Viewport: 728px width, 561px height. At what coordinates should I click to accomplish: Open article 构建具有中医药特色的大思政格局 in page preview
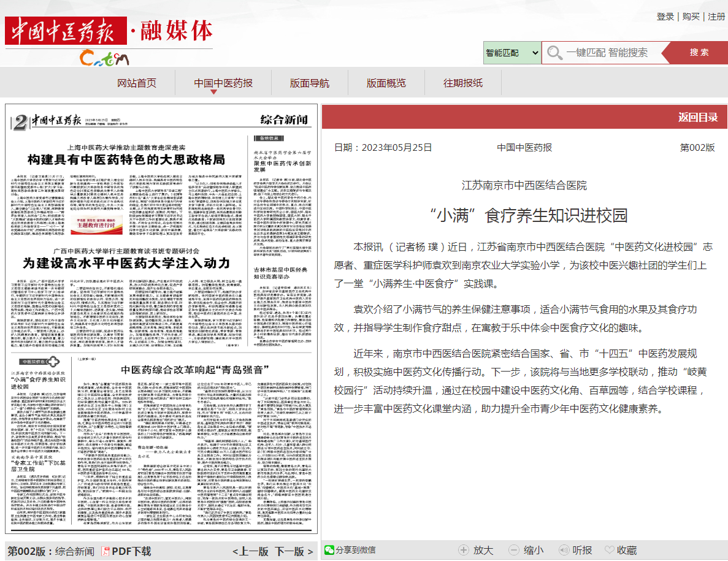point(126,159)
